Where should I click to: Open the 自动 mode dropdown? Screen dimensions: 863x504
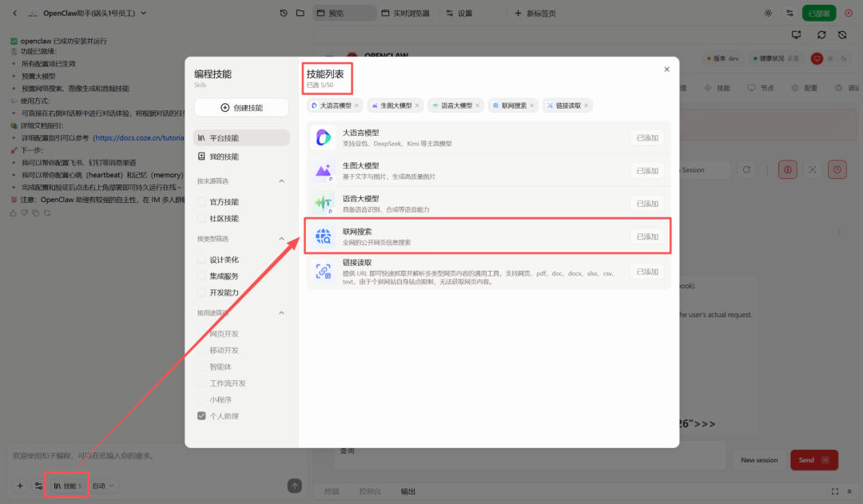(x=103, y=486)
